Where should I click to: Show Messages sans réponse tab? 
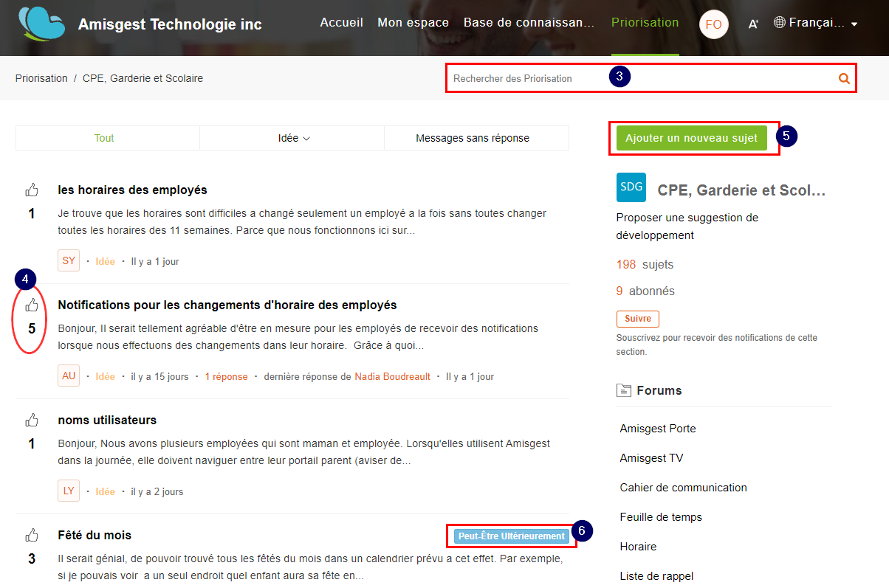(x=473, y=138)
